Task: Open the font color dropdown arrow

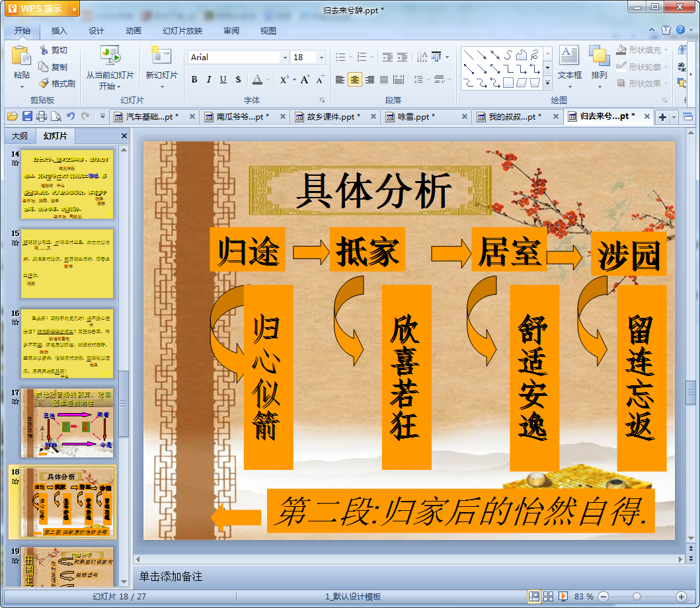Action: pyautogui.click(x=268, y=79)
